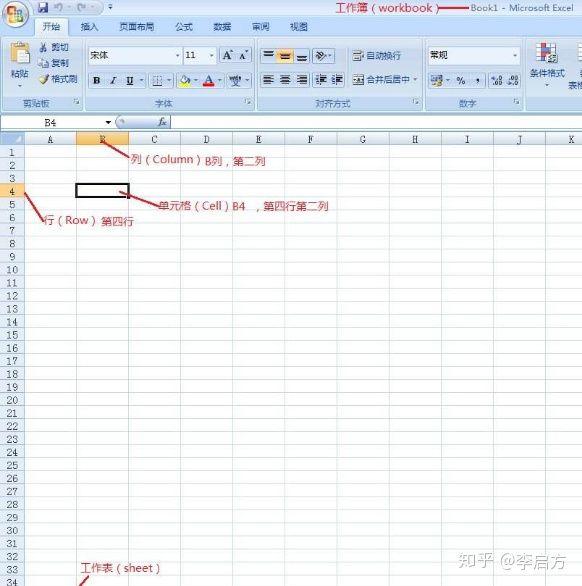Expand the 合并后居中 options arrow
The image size is (582, 586).
[415, 80]
